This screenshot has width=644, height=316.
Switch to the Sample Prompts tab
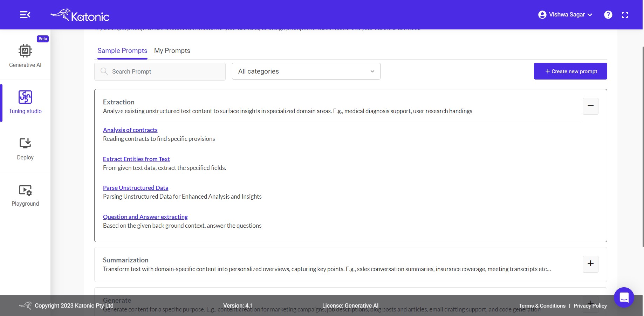(x=122, y=51)
